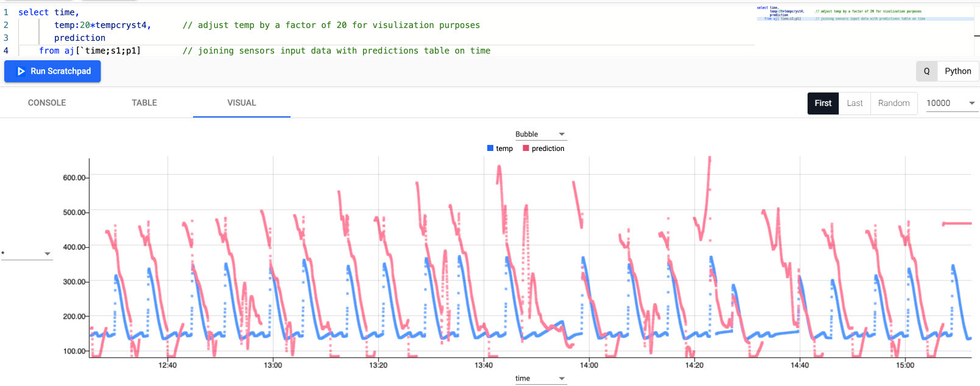Viewport: 980px width, 386px height.
Task: Switch to the TABLE tab
Action: [144, 103]
